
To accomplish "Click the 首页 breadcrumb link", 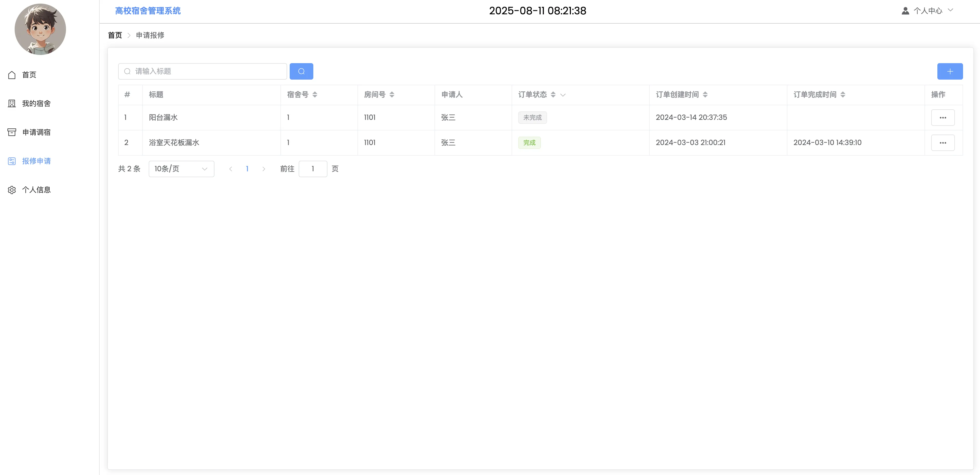I will pos(115,35).
